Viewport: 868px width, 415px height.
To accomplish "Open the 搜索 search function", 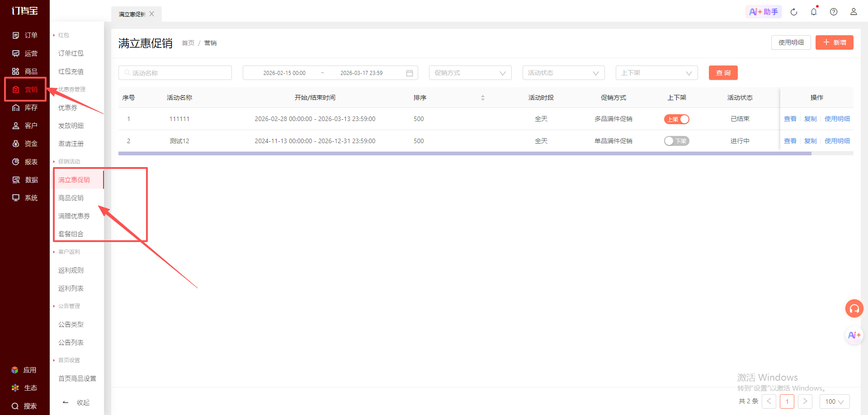I will [24, 406].
